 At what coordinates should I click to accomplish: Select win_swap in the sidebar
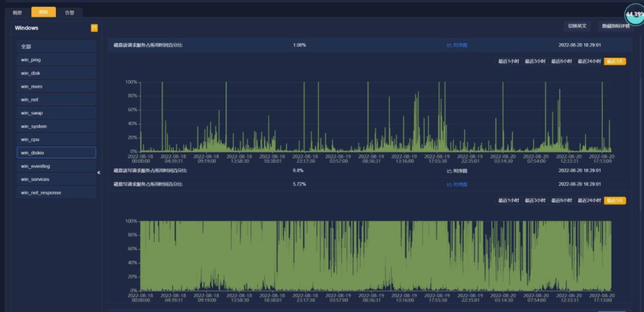coord(56,113)
